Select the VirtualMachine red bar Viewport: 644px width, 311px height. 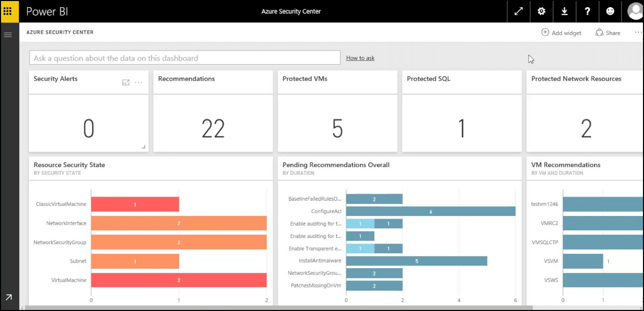tap(179, 280)
